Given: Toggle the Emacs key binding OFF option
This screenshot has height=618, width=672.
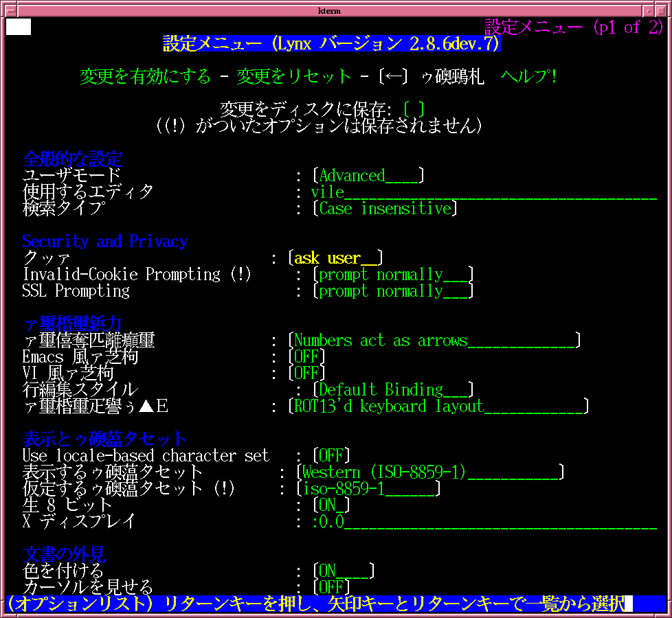Looking at the screenshot, I should point(306,357).
